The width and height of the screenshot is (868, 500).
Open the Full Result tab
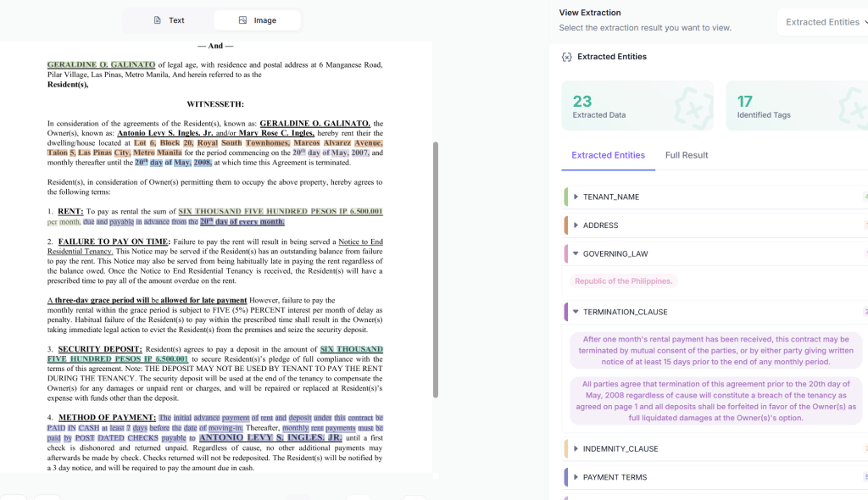(x=686, y=155)
